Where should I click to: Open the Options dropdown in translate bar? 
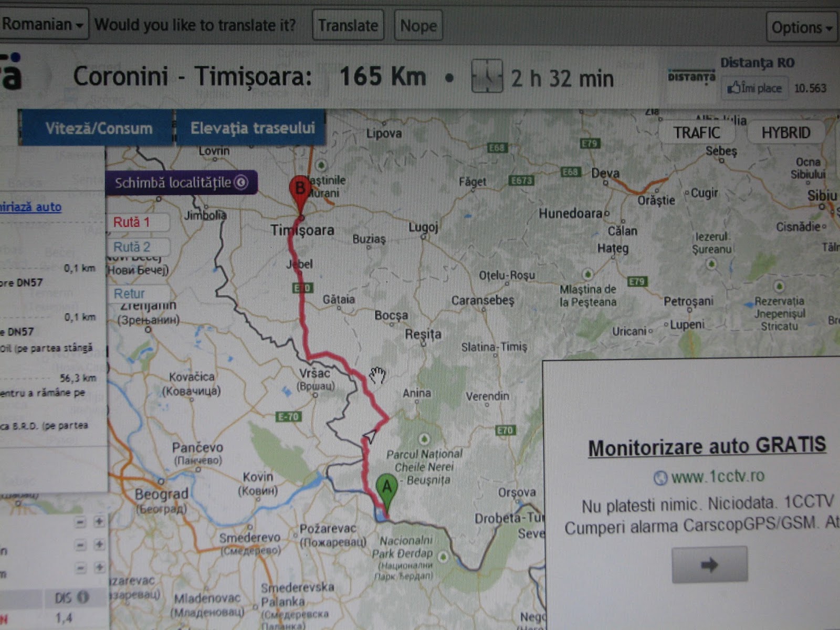[802, 27]
